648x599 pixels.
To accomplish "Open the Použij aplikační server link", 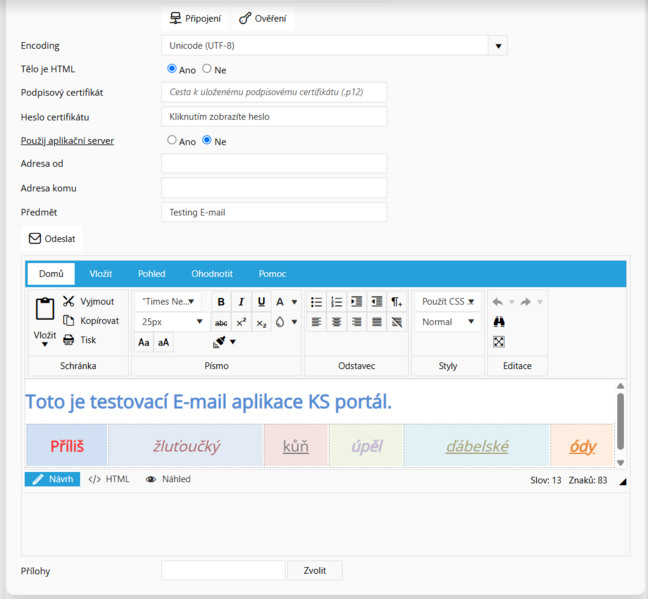I will 67,141.
